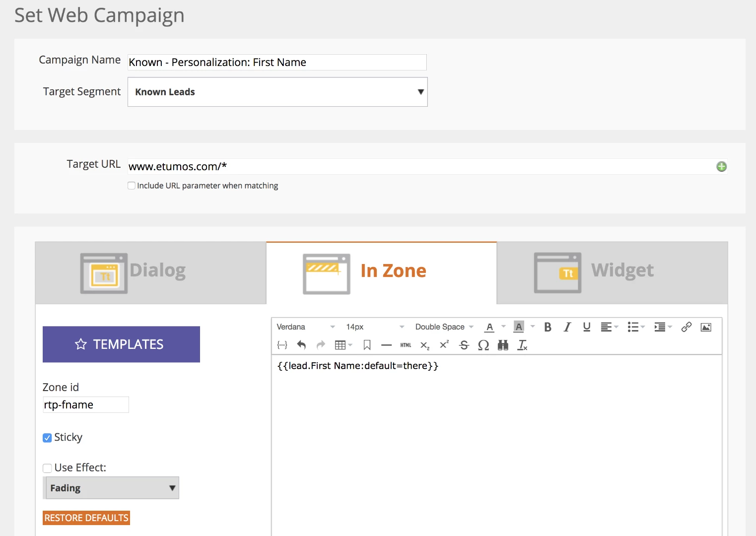Open the insert table dropdown
756x536 pixels.
tap(344, 345)
